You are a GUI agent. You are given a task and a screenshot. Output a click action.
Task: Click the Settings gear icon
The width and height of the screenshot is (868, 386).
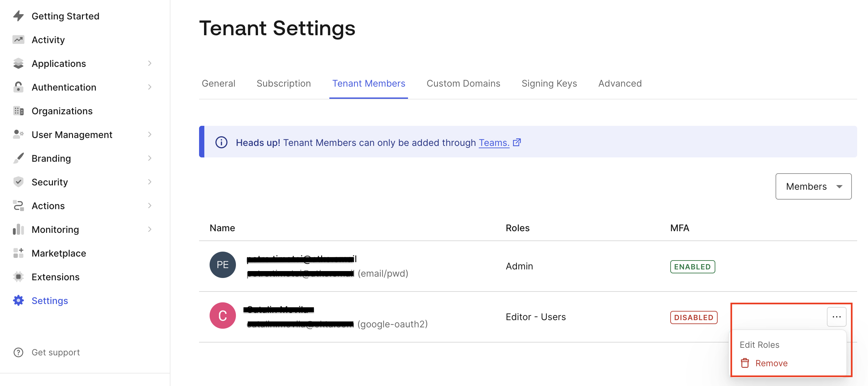click(x=18, y=300)
